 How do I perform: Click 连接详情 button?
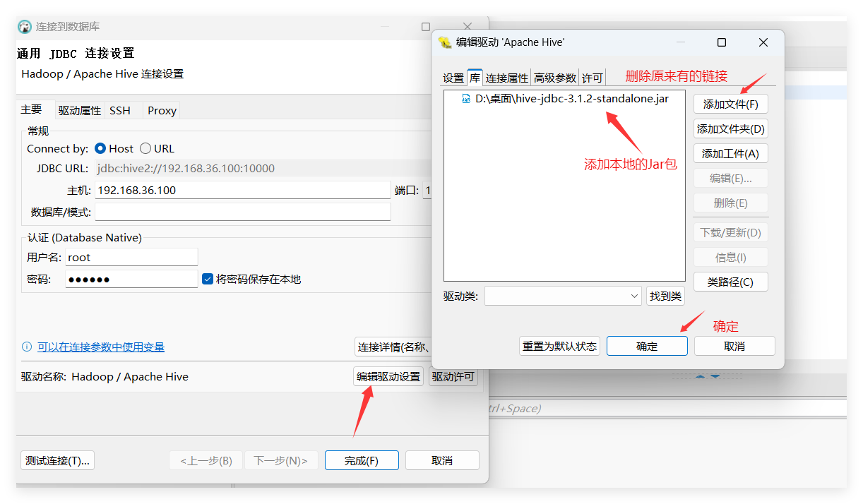click(x=394, y=347)
